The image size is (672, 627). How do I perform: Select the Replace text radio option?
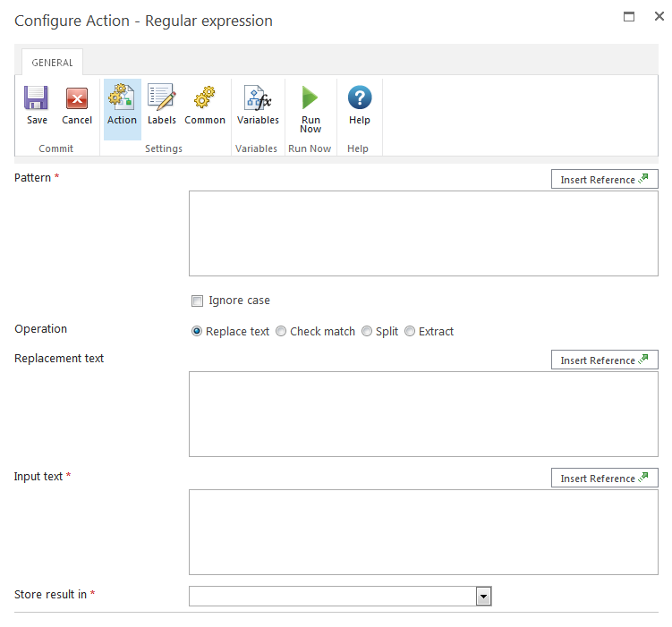pyautogui.click(x=197, y=332)
